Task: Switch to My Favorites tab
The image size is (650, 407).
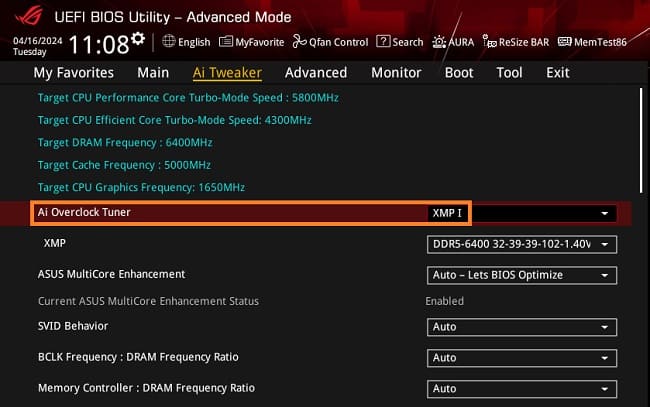Action: coord(73,73)
